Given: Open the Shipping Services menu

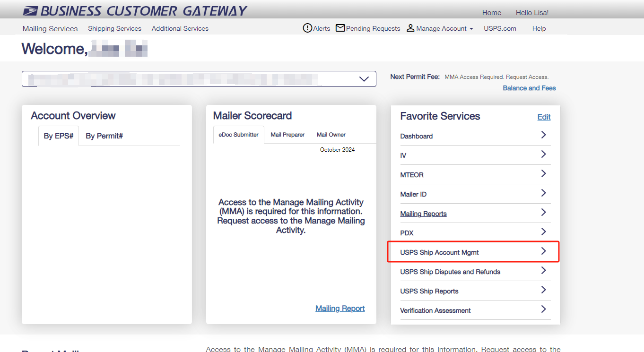Looking at the screenshot, I should click(114, 29).
